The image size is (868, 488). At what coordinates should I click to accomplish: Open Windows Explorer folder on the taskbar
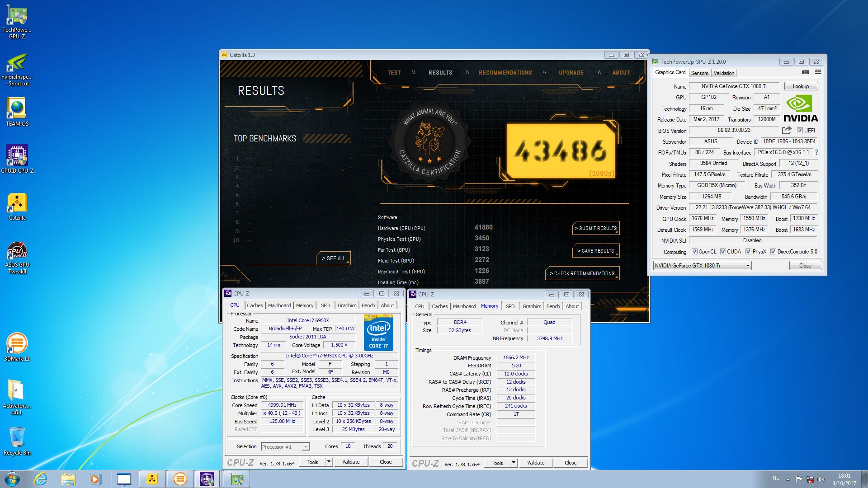68,479
